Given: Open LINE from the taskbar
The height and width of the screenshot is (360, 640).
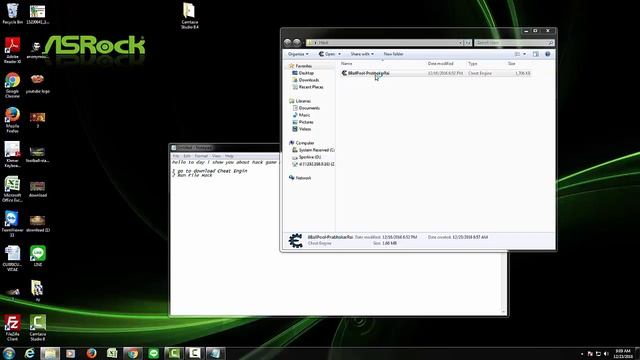Looking at the screenshot, I should click(153, 353).
